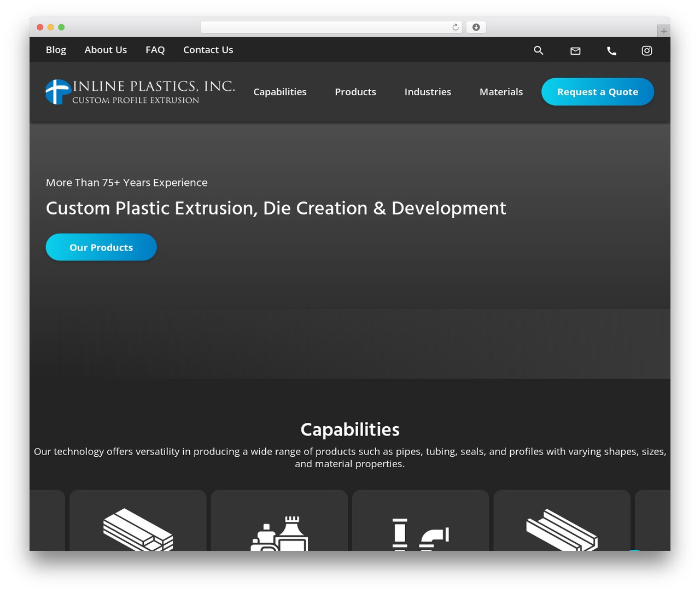Click More Than 75+ Years Experience text

tap(127, 183)
